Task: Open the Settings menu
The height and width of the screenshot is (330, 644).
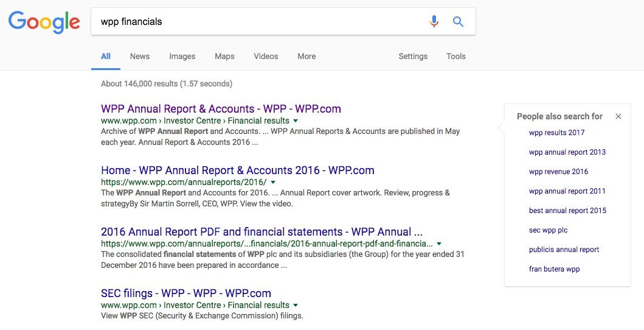Action: (x=413, y=56)
